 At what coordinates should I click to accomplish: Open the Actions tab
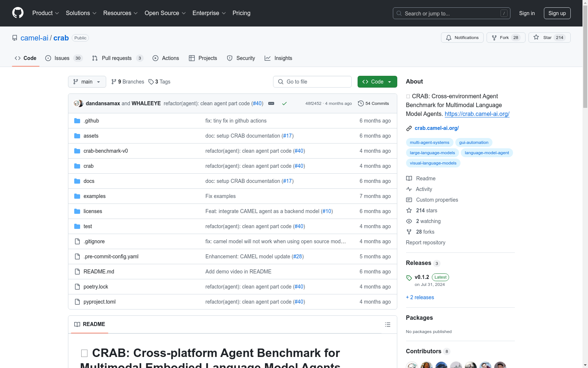coord(166,58)
